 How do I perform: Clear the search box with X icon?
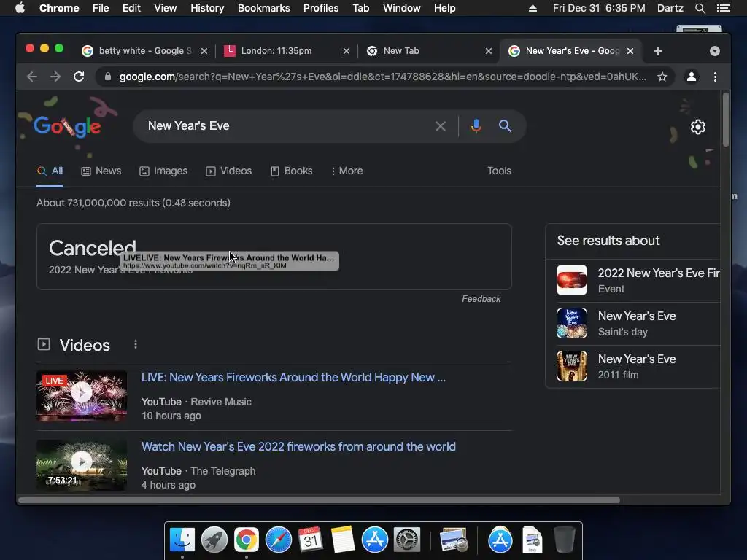coord(440,126)
